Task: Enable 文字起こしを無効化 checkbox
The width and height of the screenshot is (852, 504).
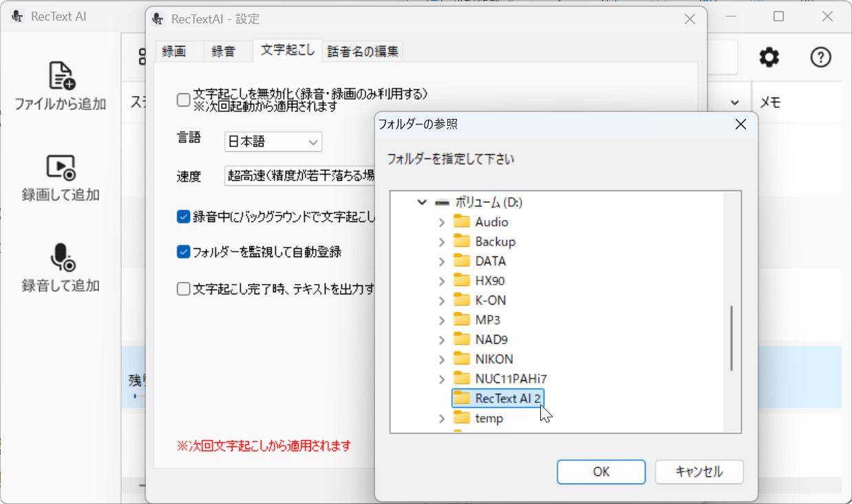Action: (184, 100)
